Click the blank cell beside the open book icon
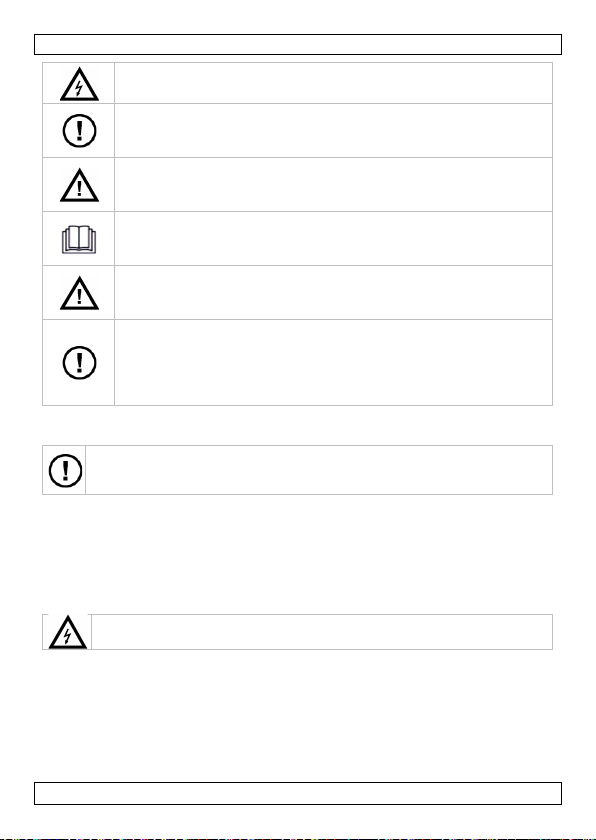Viewport: 596px width, 840px height. click(x=333, y=239)
